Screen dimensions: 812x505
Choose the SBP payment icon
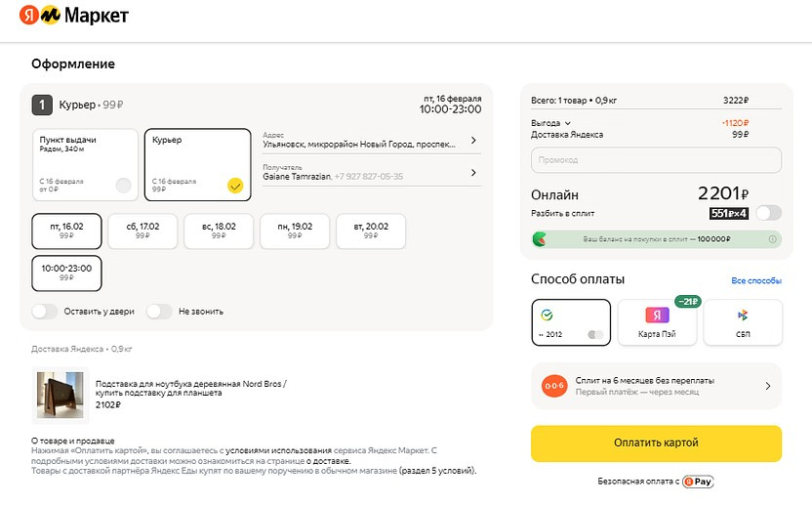(x=743, y=316)
